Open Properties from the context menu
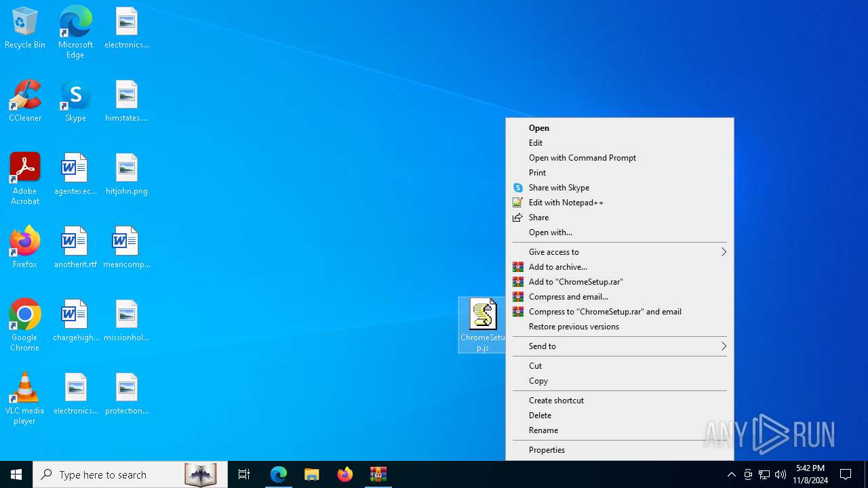The image size is (868, 488). pos(620,450)
